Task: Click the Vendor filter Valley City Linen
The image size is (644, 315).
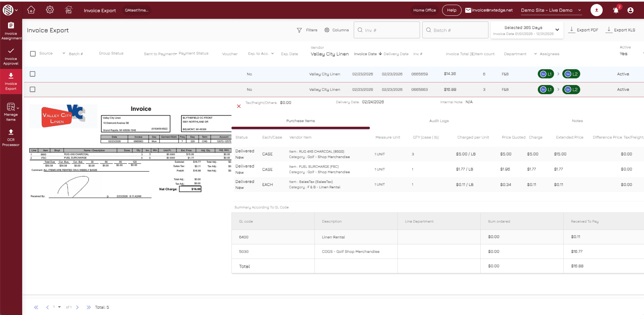Action: 330,54
